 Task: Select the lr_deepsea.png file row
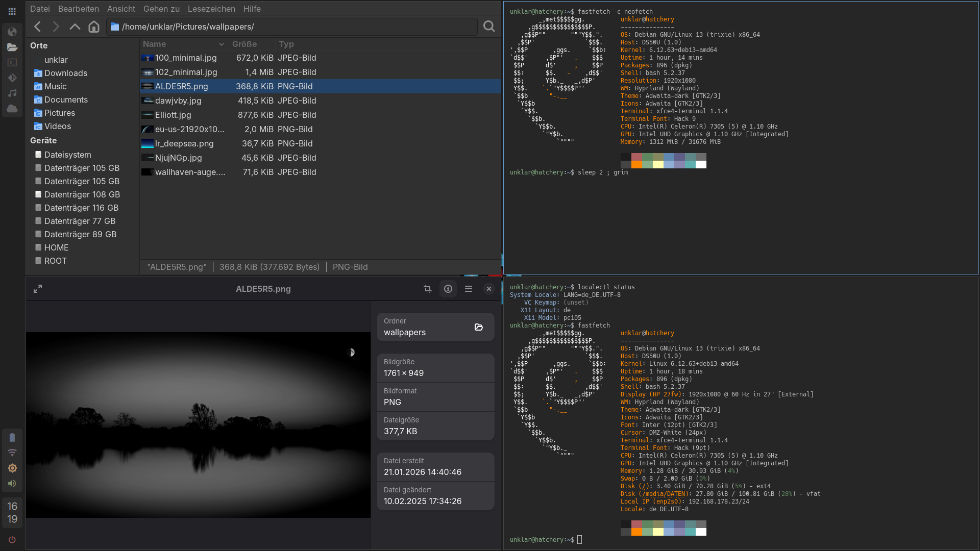[x=184, y=143]
